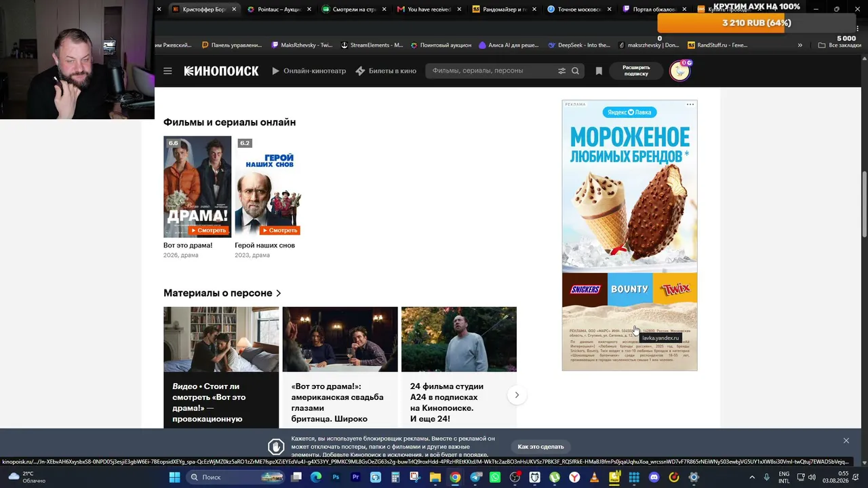Switch to the Кристоффер Борг browser tab
Viewport: 868px width, 488px height.
[203, 9]
